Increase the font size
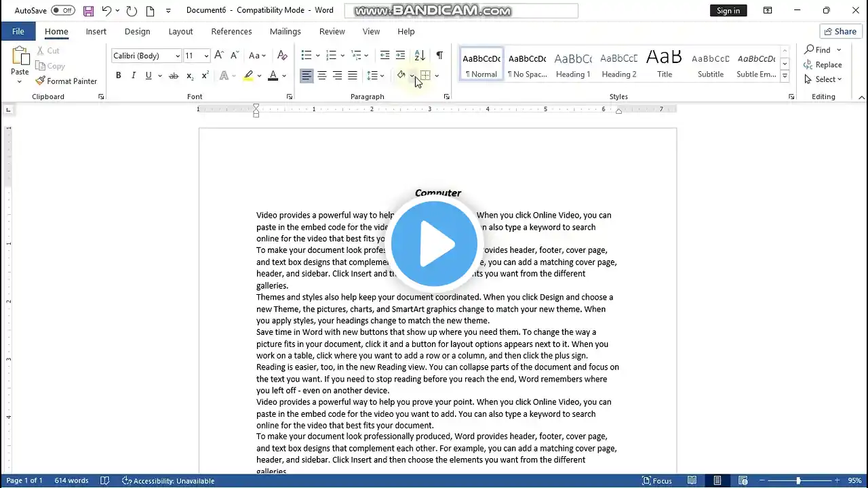868x488 pixels. click(219, 56)
